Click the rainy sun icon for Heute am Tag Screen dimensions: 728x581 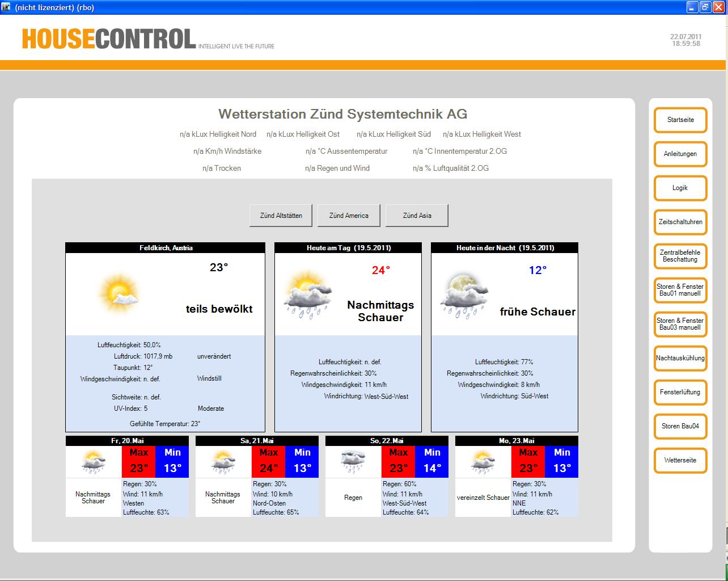click(x=307, y=295)
